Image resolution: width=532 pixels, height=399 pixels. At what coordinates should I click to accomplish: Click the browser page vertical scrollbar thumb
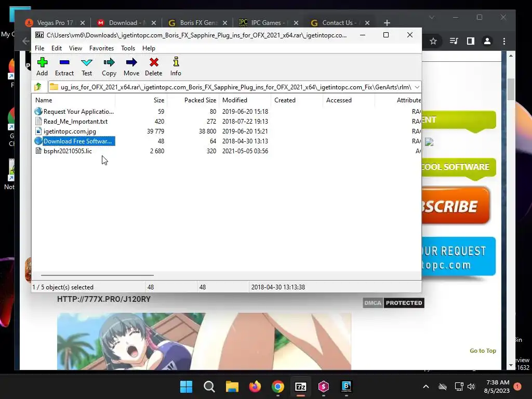click(511, 89)
